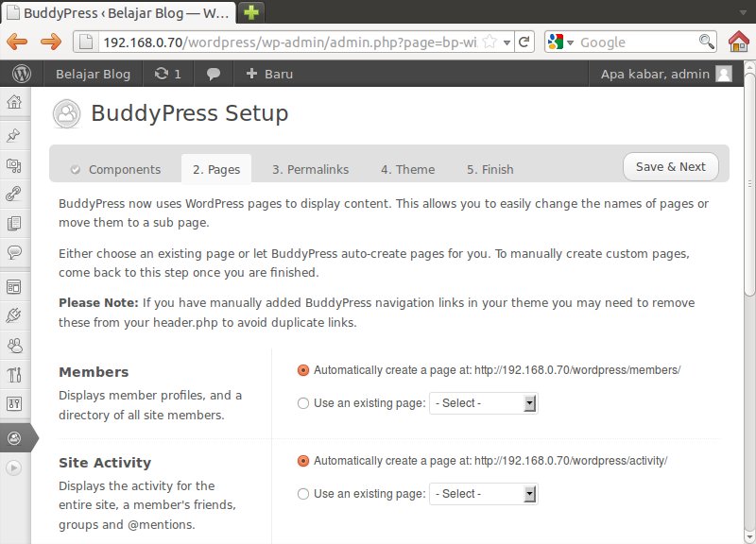
Task: Choose 'Use an existing page' for Site Activity
Action: 303,494
